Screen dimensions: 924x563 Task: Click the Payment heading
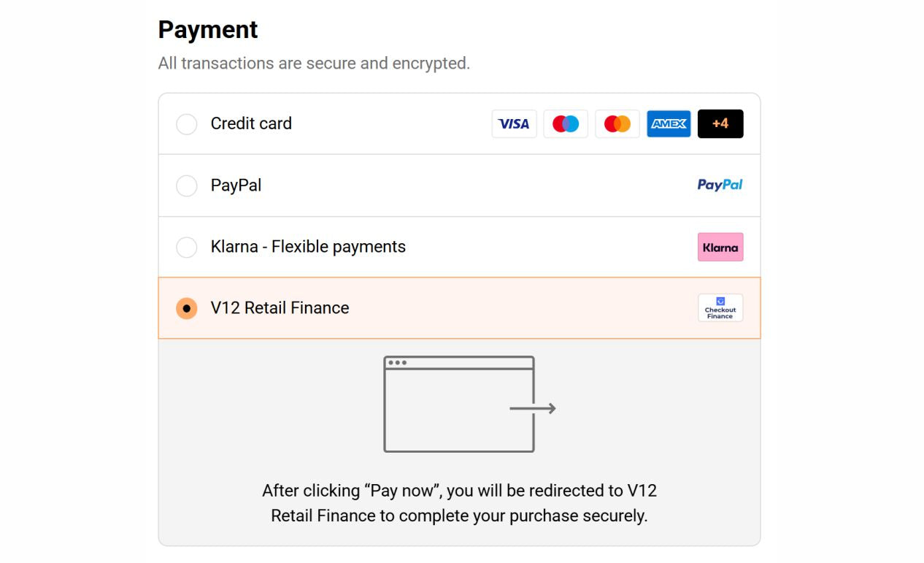pos(208,29)
